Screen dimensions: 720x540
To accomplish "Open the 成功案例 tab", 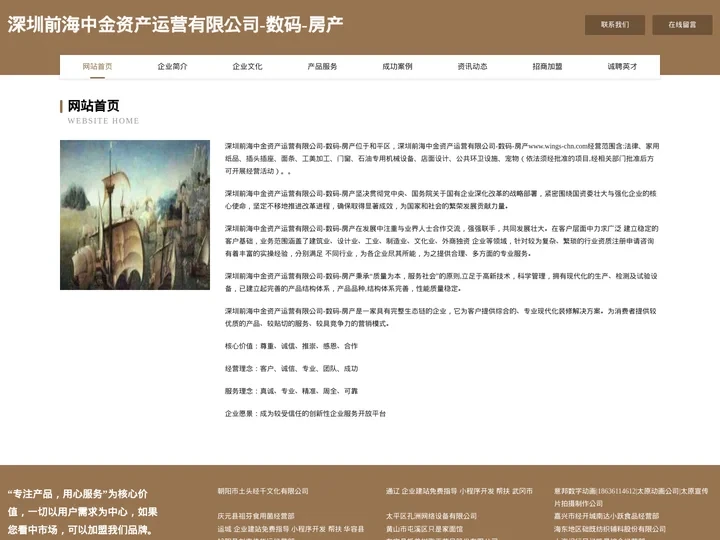I will pyautogui.click(x=397, y=67).
